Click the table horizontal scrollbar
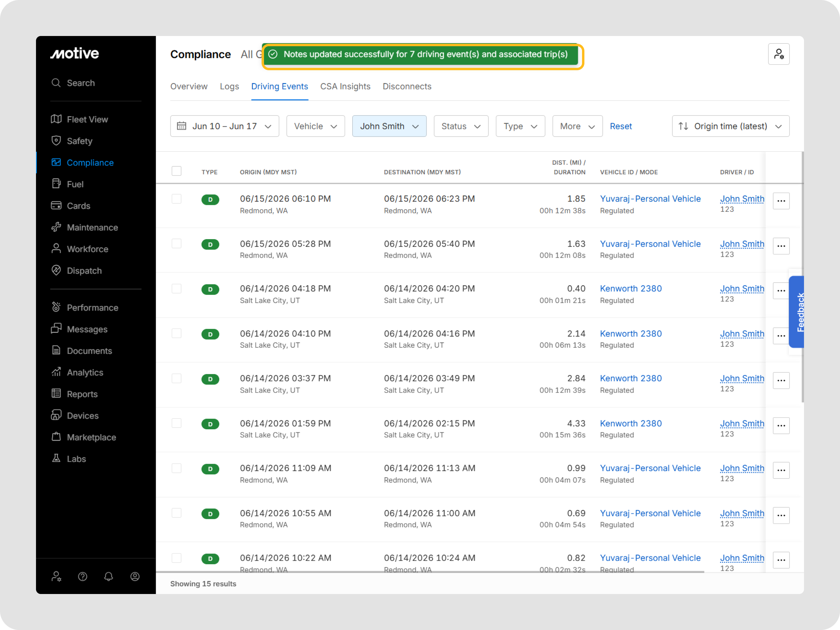 click(x=430, y=571)
